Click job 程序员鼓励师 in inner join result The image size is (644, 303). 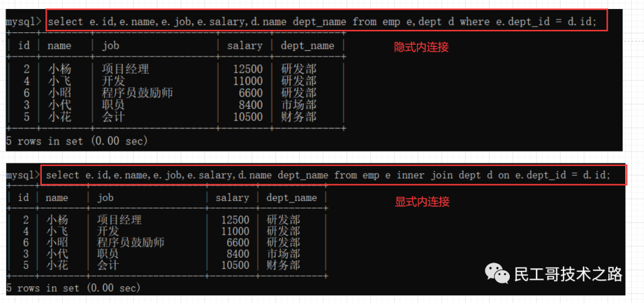click(x=131, y=242)
